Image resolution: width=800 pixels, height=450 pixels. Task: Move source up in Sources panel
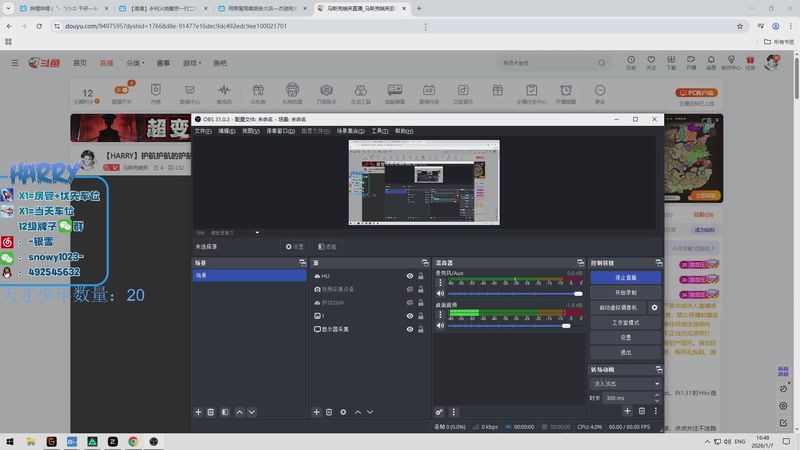click(358, 412)
